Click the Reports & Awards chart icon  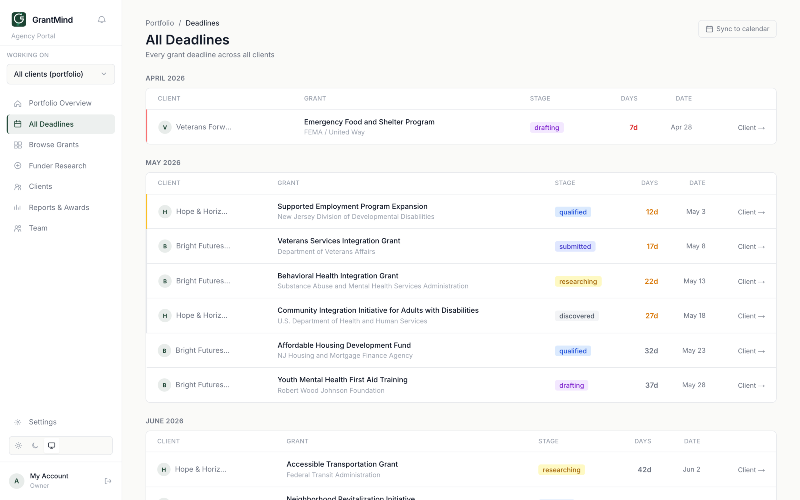(x=18, y=208)
